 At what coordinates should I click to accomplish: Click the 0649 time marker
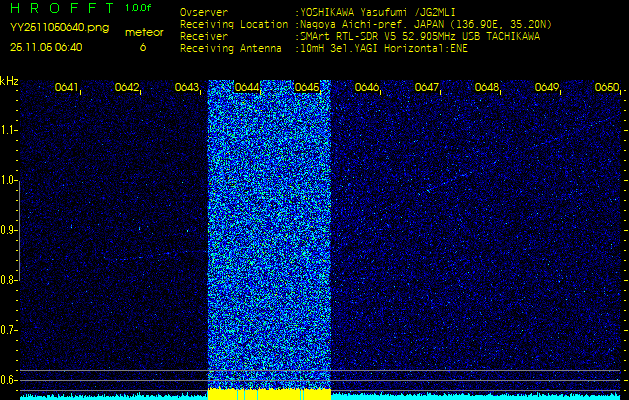pos(547,87)
